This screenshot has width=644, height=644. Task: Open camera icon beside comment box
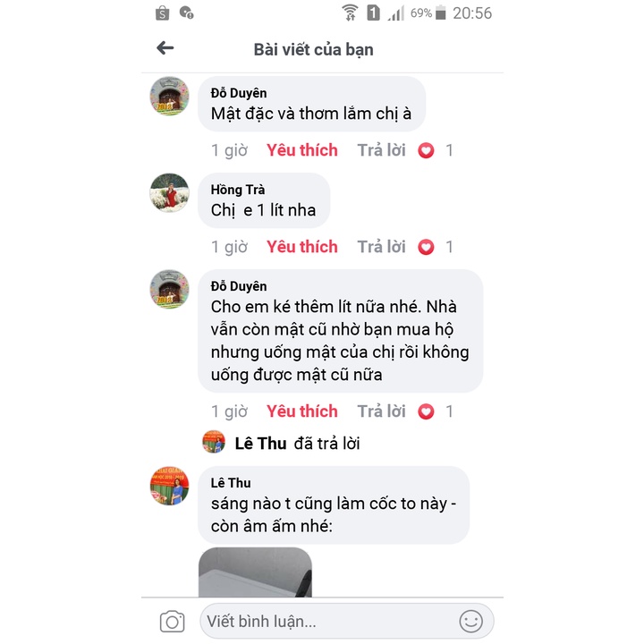click(172, 621)
